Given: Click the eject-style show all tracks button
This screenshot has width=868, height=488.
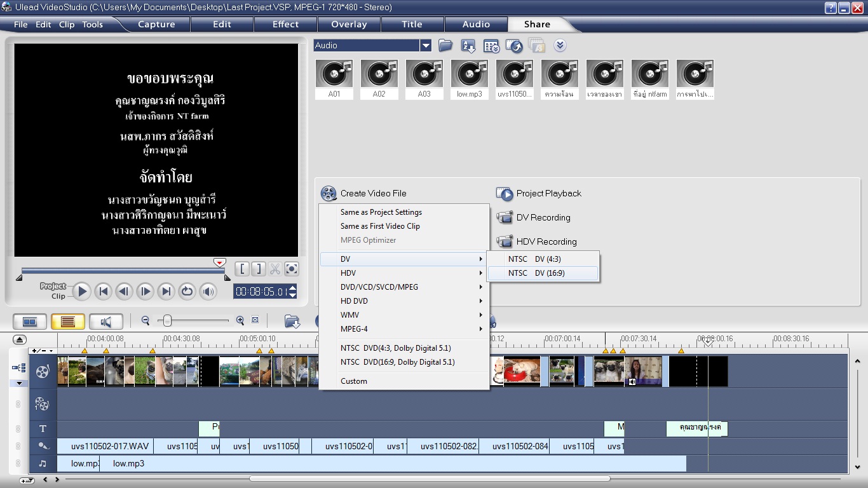Looking at the screenshot, I should point(20,340).
